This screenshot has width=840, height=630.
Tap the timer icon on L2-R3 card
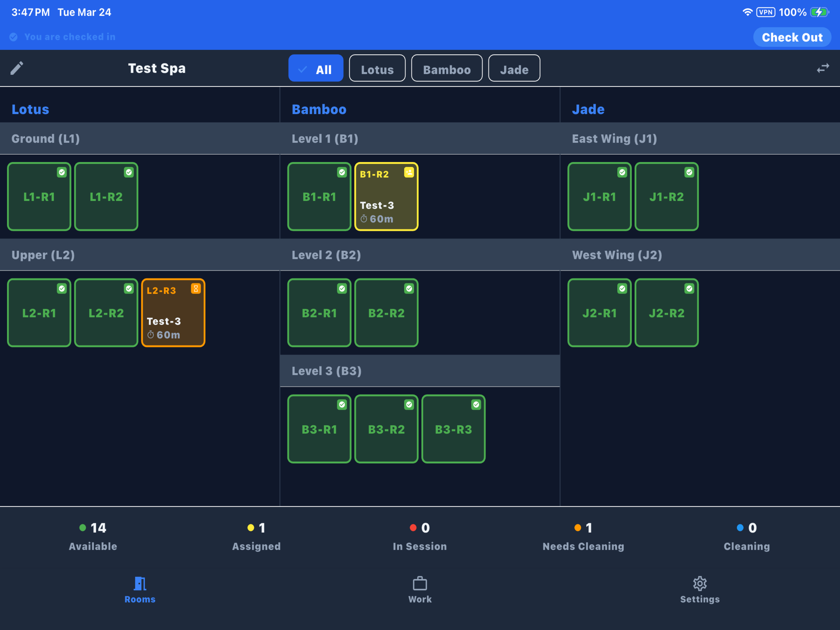151,335
